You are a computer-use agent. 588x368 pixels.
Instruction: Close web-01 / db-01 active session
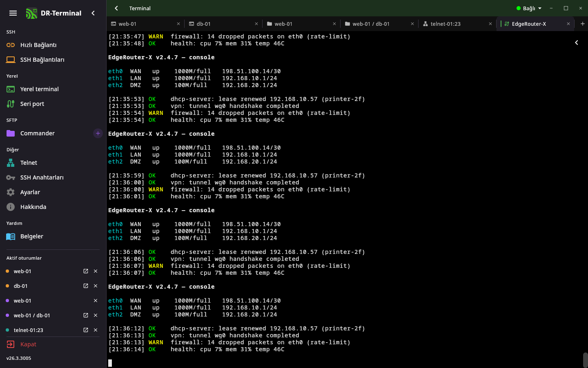click(x=96, y=315)
